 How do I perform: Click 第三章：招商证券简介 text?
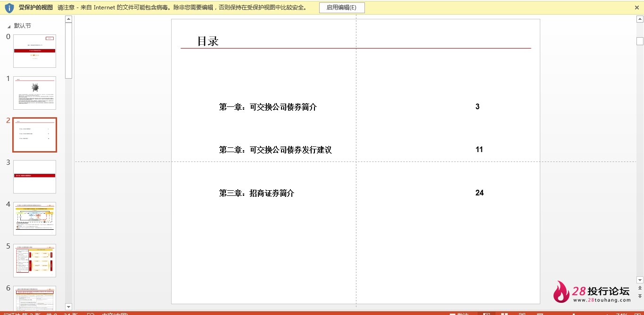[256, 193]
